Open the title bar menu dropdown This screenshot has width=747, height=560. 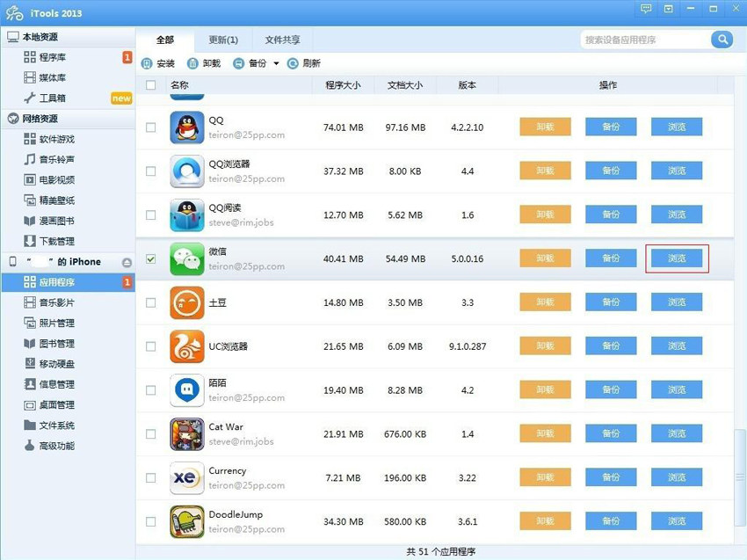[x=669, y=9]
